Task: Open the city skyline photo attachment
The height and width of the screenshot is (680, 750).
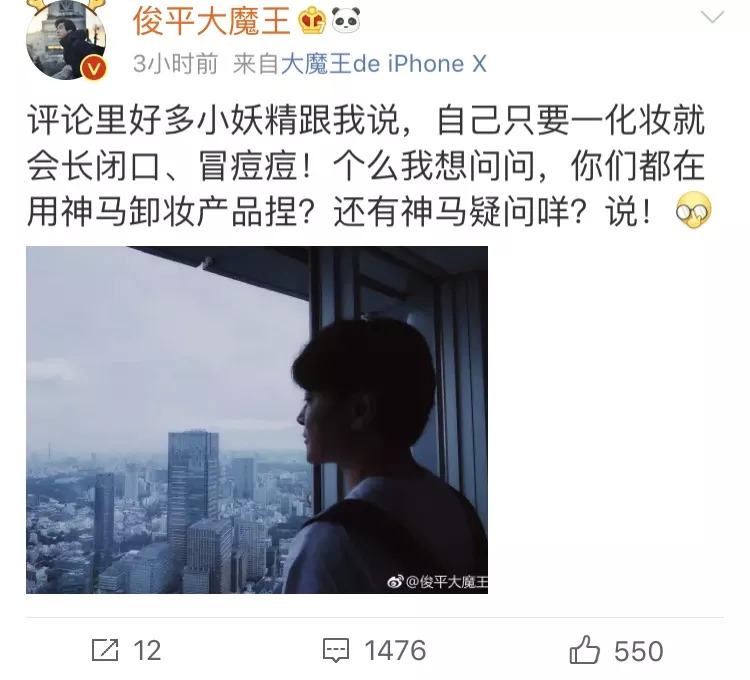Action: click(x=257, y=420)
